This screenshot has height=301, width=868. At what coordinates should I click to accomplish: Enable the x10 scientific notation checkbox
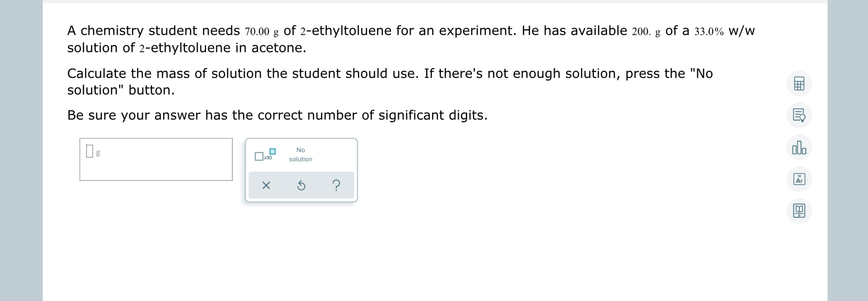point(259,156)
